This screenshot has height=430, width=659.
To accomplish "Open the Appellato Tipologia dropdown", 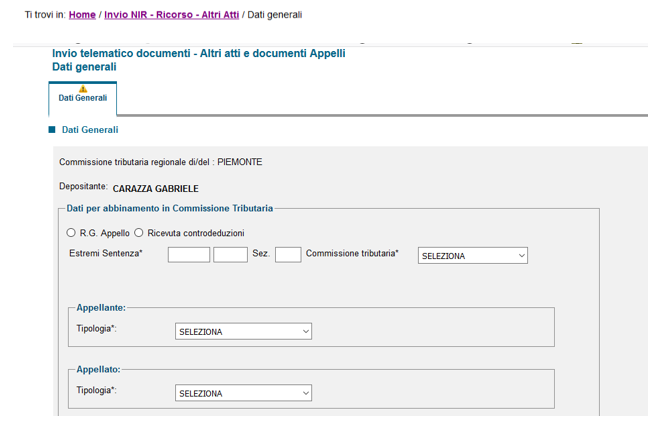I will [x=243, y=393].
